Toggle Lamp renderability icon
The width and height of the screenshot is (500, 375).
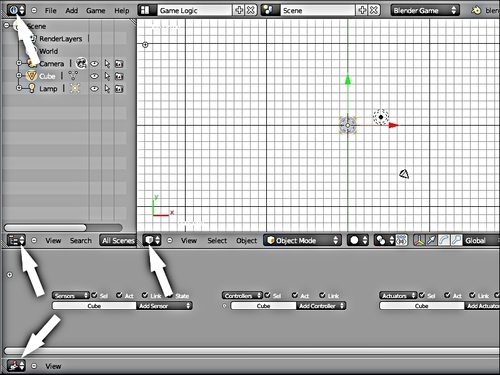tap(119, 89)
